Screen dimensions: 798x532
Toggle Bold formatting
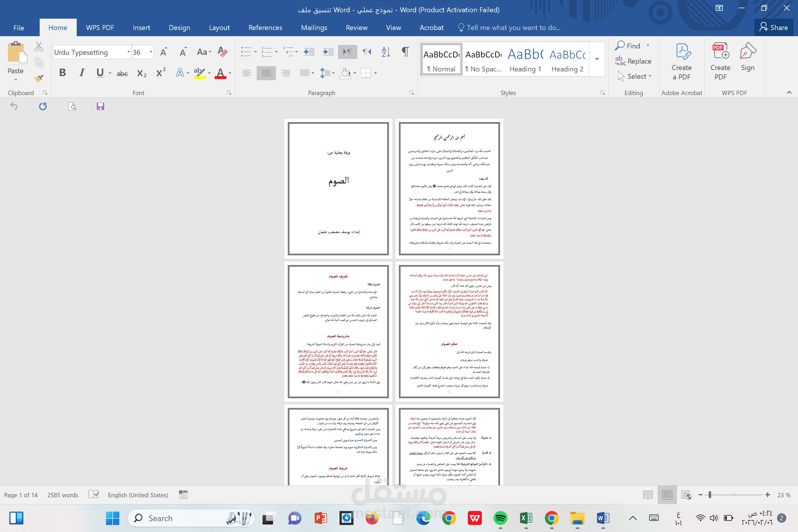click(x=62, y=73)
